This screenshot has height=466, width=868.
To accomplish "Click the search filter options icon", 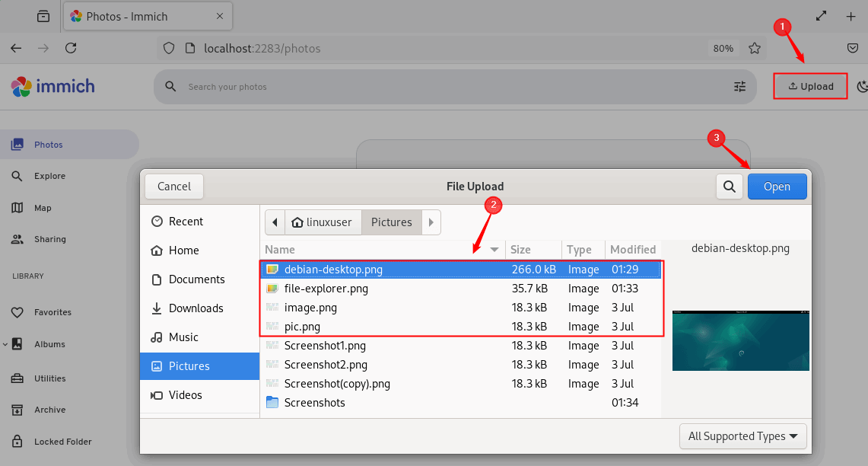I will click(739, 87).
